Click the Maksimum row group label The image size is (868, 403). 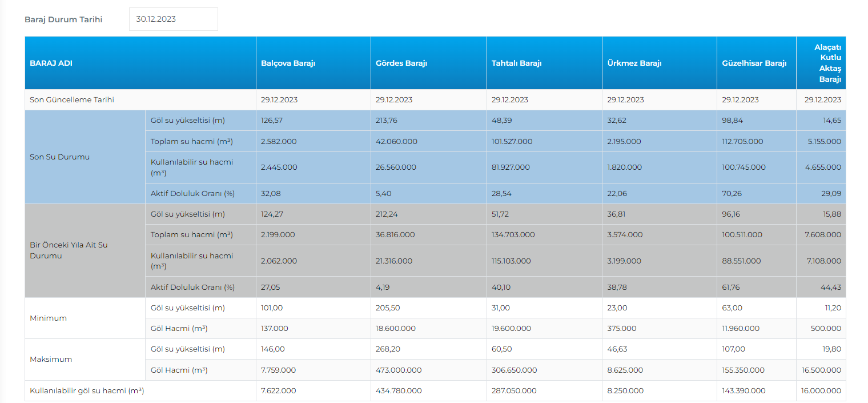click(x=50, y=360)
